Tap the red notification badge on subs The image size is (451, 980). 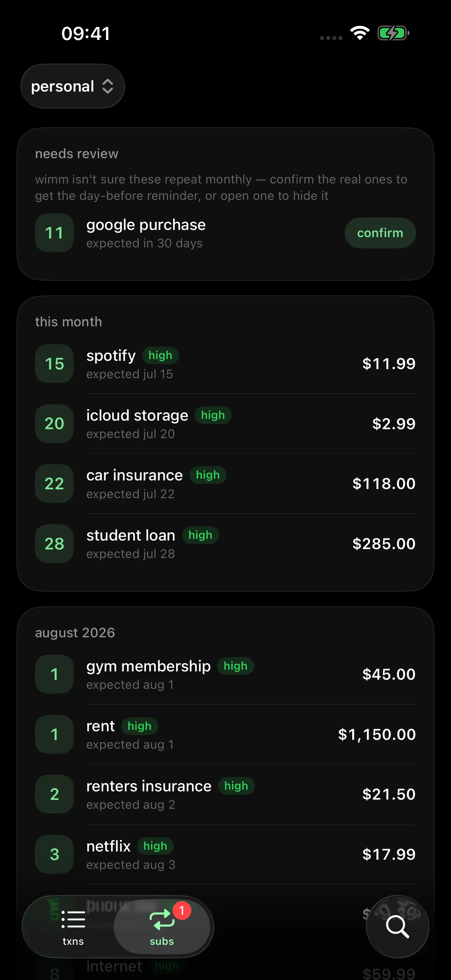coord(182,910)
